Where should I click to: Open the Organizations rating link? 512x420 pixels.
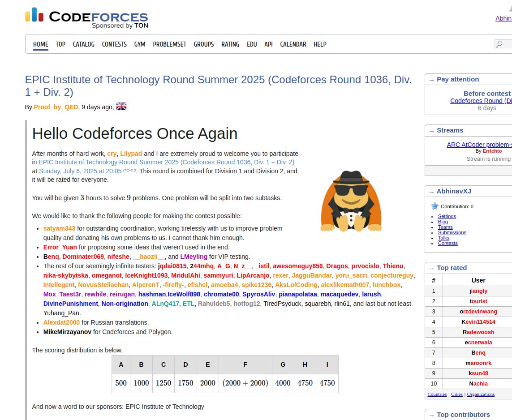click(x=481, y=394)
